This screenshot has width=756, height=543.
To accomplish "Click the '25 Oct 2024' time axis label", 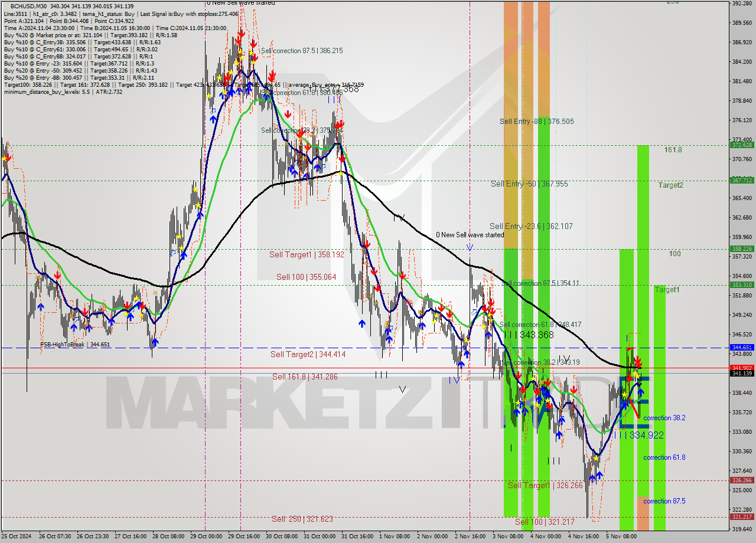I will click(17, 537).
